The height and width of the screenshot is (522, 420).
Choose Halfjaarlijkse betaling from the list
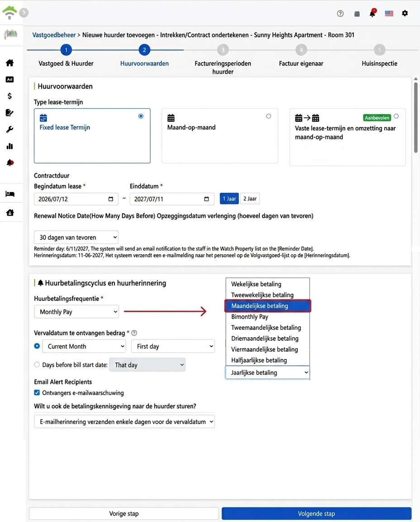tap(267, 360)
